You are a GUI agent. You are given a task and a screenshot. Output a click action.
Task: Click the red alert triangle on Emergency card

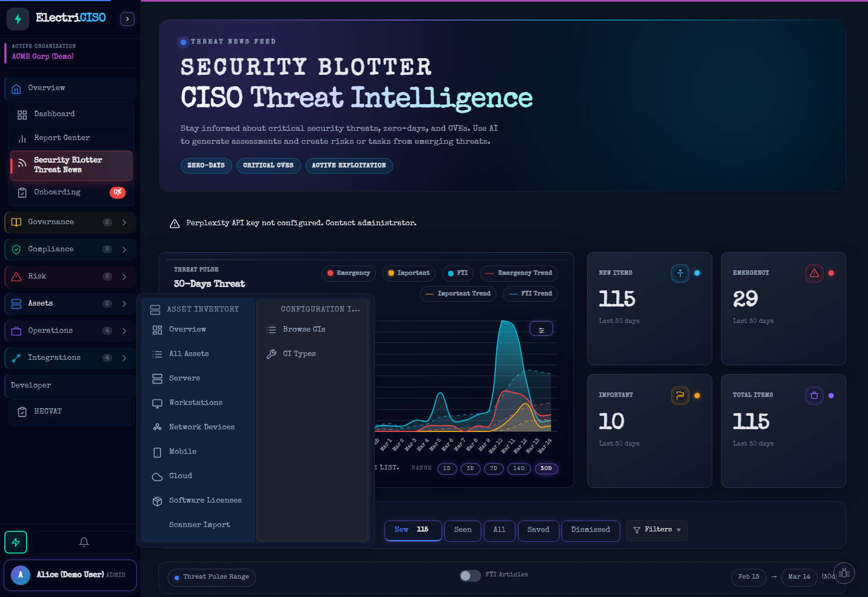coord(814,274)
